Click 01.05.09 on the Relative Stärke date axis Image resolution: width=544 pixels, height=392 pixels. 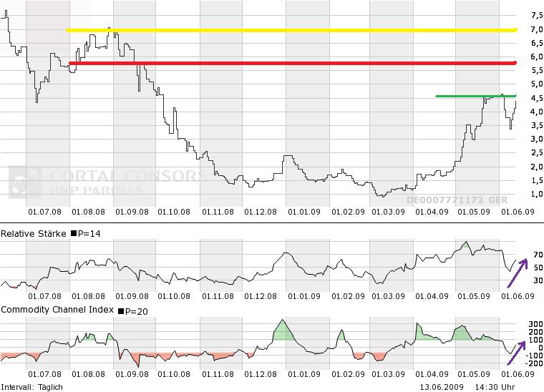[474, 296]
